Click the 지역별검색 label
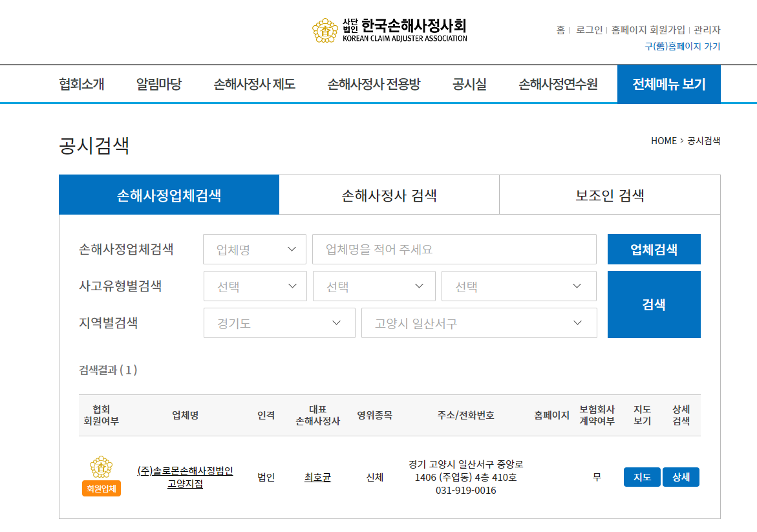This screenshot has width=757, height=532. click(x=108, y=323)
